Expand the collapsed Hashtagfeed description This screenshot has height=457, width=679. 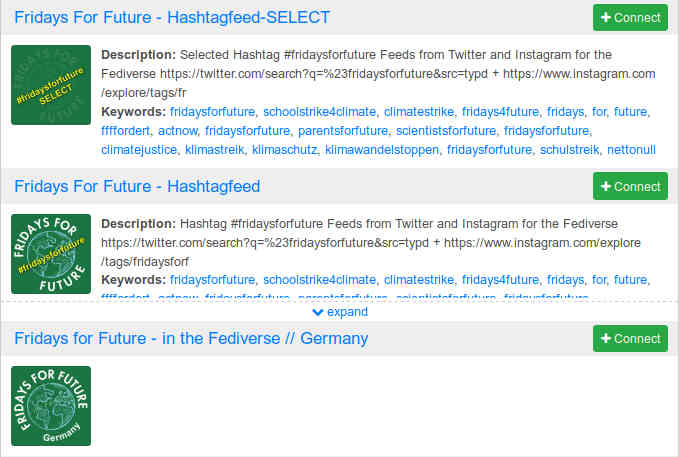click(340, 312)
